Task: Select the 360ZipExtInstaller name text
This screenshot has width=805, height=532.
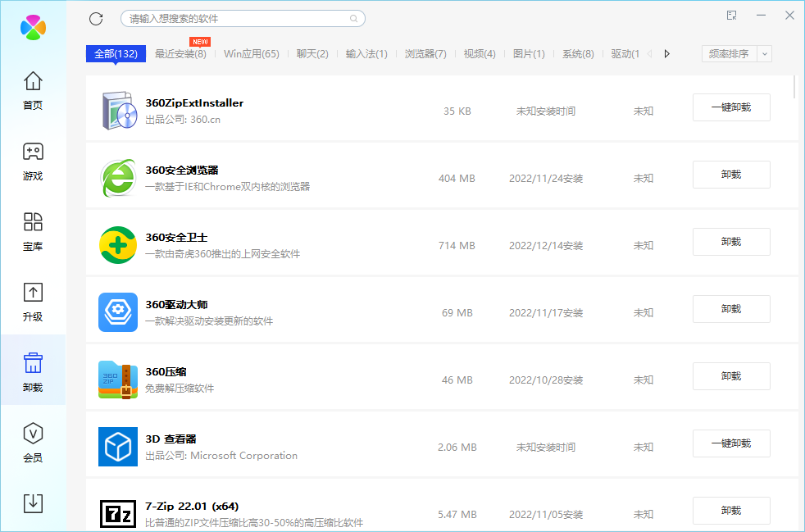Action: point(194,102)
